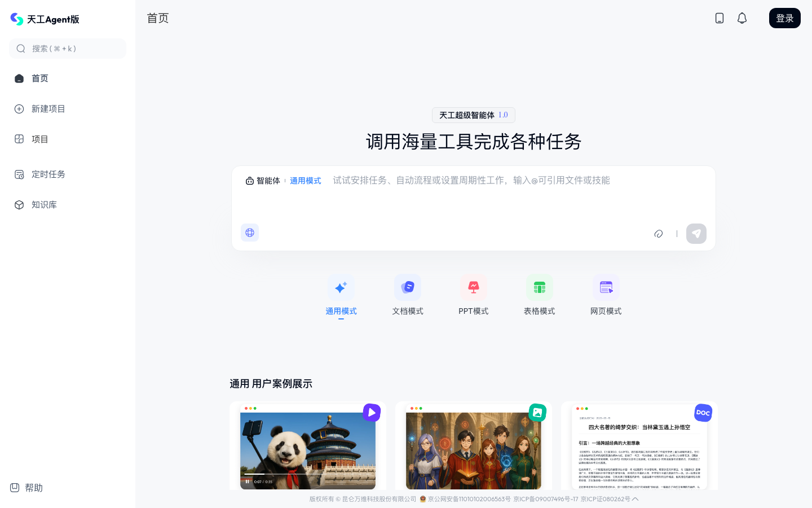Select the 首页 item in the sidebar
812x508 pixels.
(x=40, y=78)
